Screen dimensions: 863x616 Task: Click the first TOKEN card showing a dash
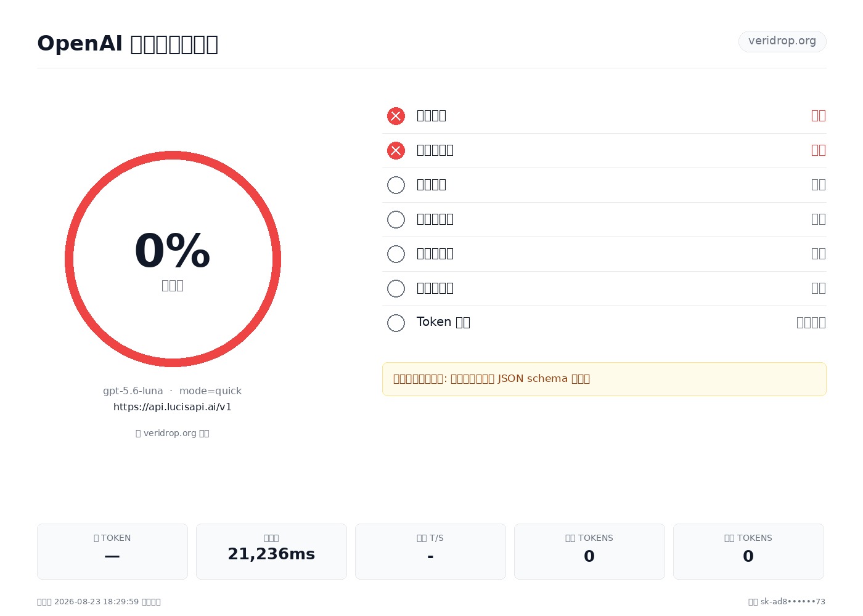(x=112, y=551)
